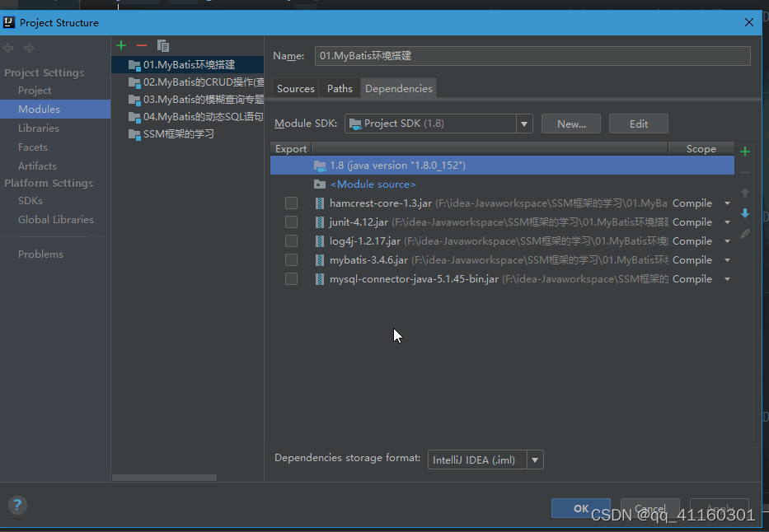Image resolution: width=769 pixels, height=532 pixels.
Task: Add a dependency with green plus
Action: [745, 152]
